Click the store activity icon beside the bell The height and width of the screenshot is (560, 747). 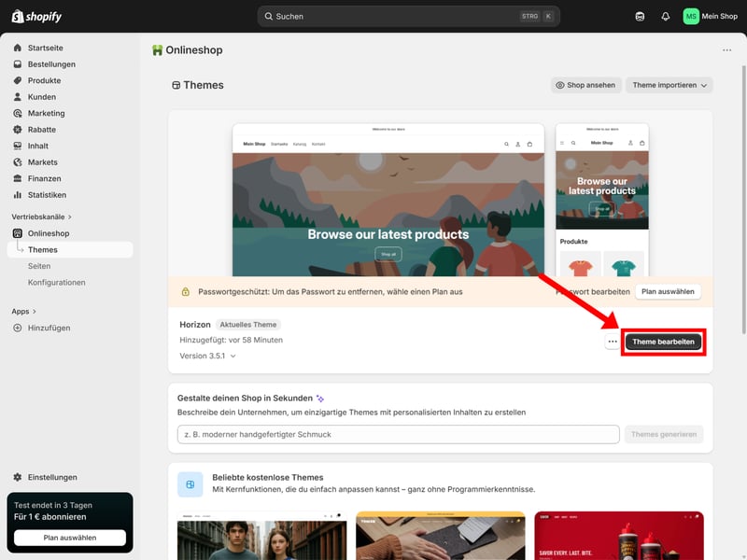click(x=640, y=16)
